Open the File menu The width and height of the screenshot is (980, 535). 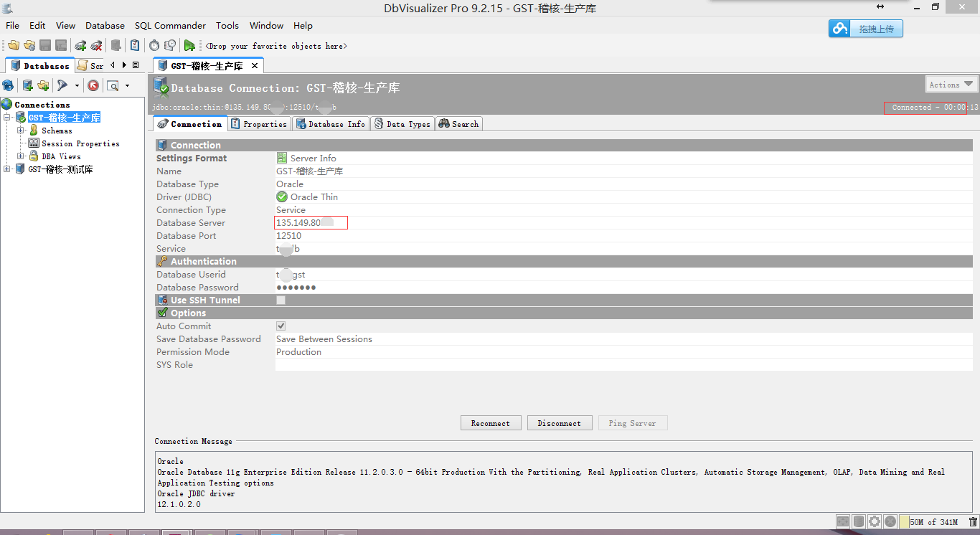[x=12, y=25]
